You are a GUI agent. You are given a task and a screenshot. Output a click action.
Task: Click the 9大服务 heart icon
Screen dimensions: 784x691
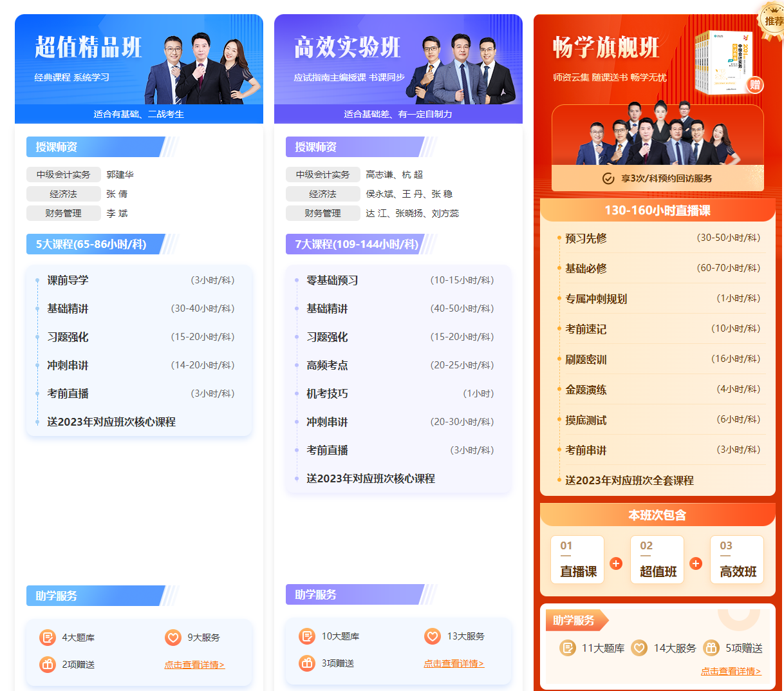[173, 638]
